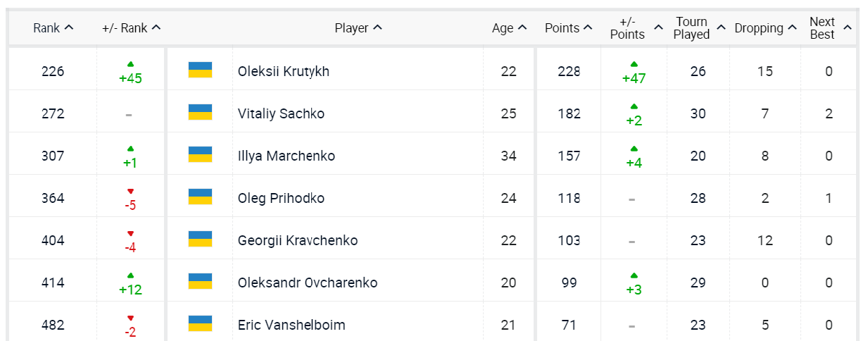Click Ukraine flag beside Oleksii Krutykh
The width and height of the screenshot is (868, 341).
coord(200,70)
